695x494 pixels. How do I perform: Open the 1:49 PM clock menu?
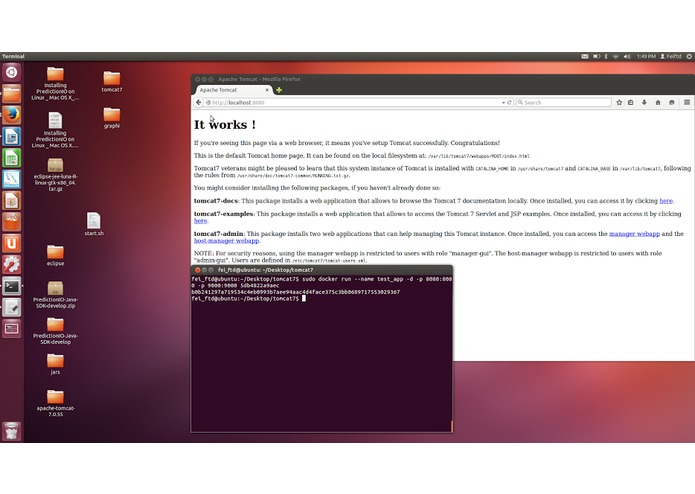pos(646,56)
